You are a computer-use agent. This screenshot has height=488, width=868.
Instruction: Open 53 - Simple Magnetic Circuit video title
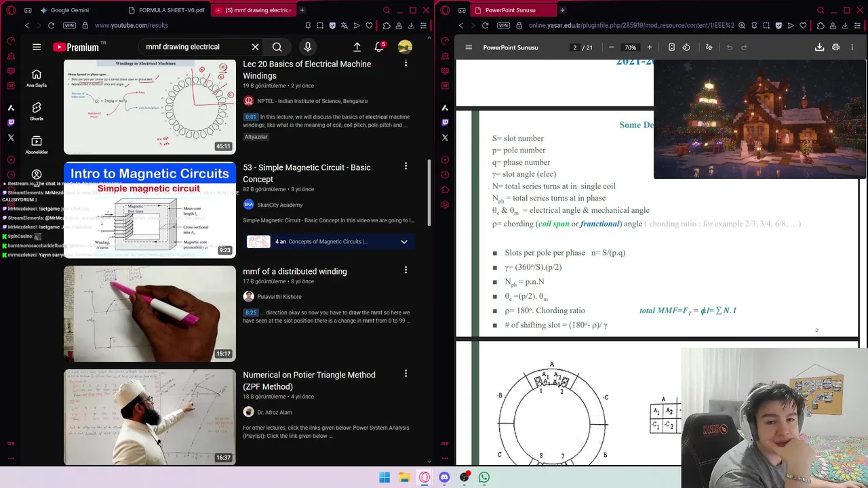(x=307, y=174)
